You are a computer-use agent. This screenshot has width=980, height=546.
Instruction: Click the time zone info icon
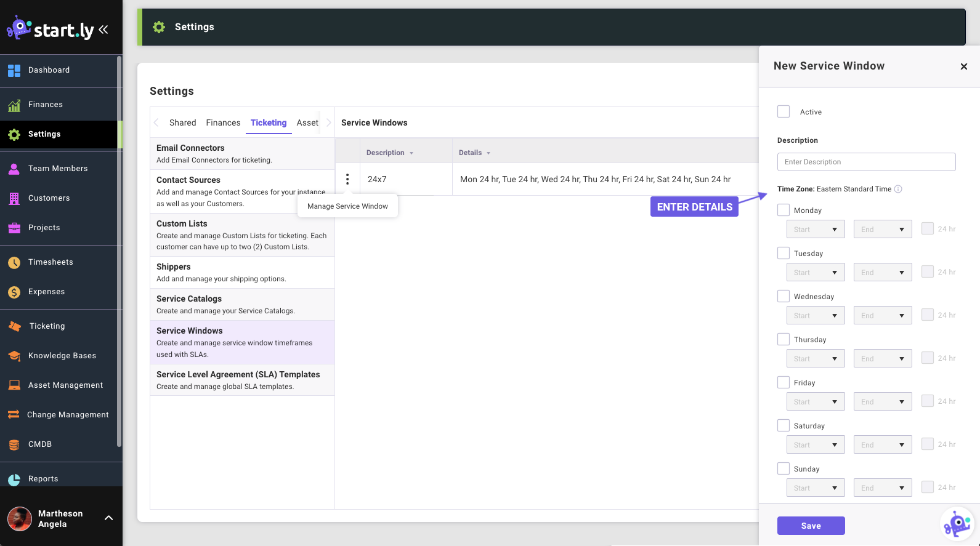pyautogui.click(x=898, y=190)
